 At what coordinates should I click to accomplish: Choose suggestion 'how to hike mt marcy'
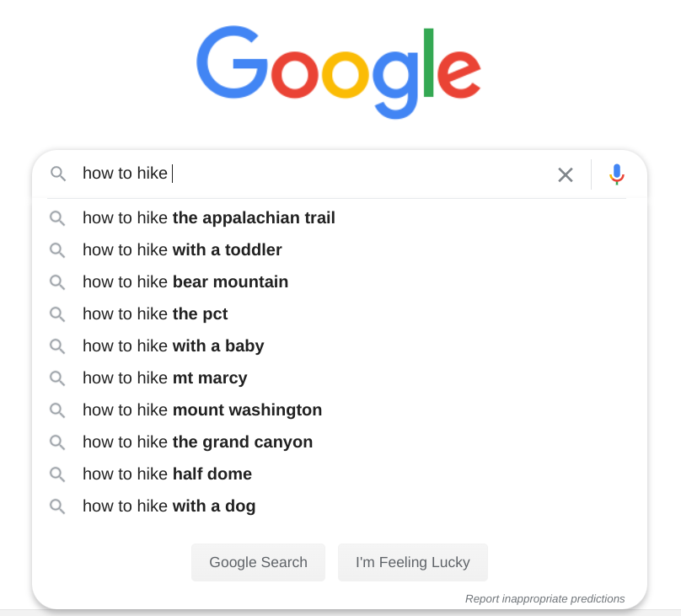coord(340,378)
